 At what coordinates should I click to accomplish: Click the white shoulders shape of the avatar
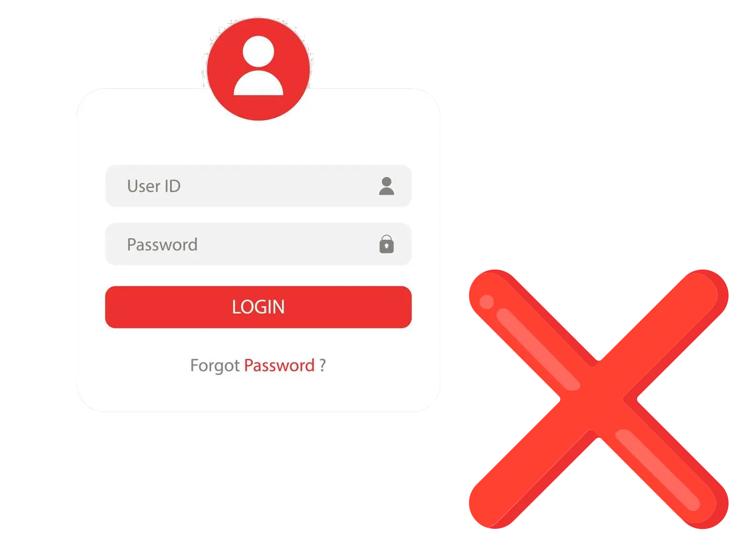tap(258, 83)
